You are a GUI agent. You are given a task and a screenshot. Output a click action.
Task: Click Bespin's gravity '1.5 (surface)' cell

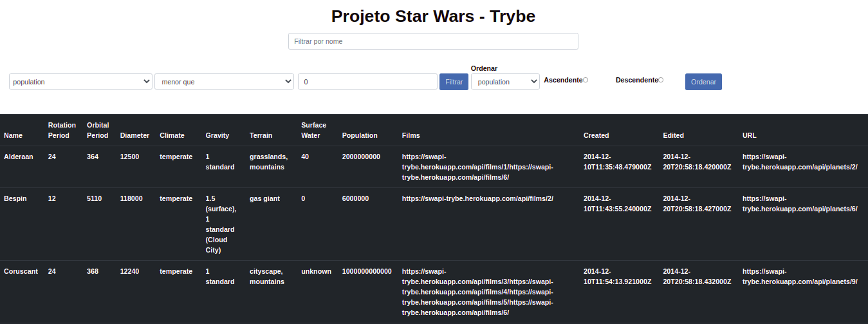coord(221,224)
